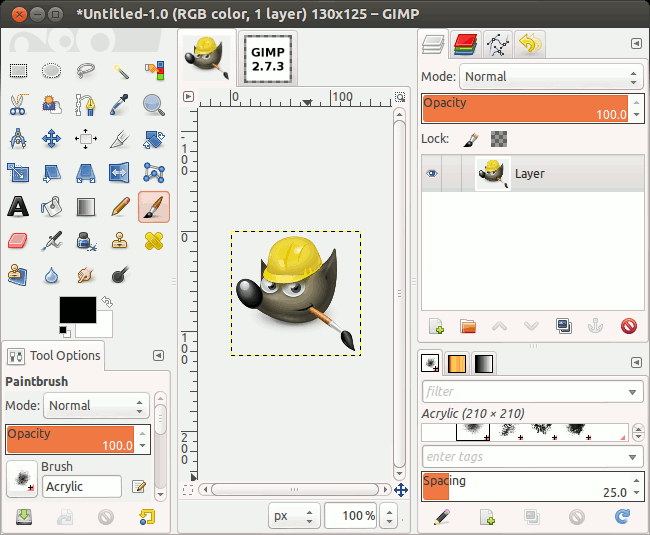Viewport: 650px width, 535px height.
Task: Create a new layer group
Action: click(468, 326)
